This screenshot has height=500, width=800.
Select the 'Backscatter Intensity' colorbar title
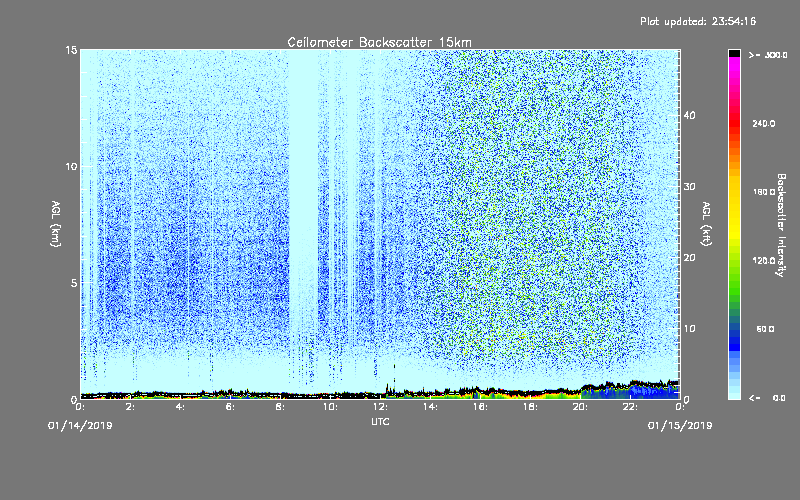click(781, 225)
